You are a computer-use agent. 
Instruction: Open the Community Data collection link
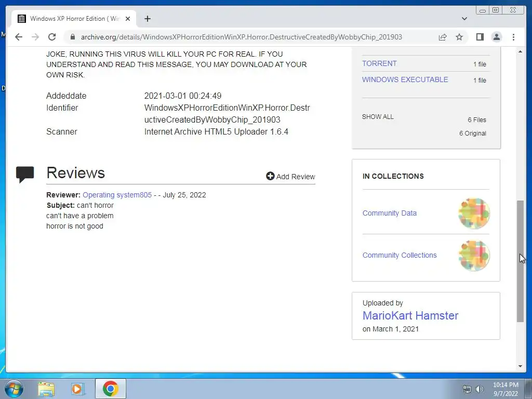tap(389, 213)
